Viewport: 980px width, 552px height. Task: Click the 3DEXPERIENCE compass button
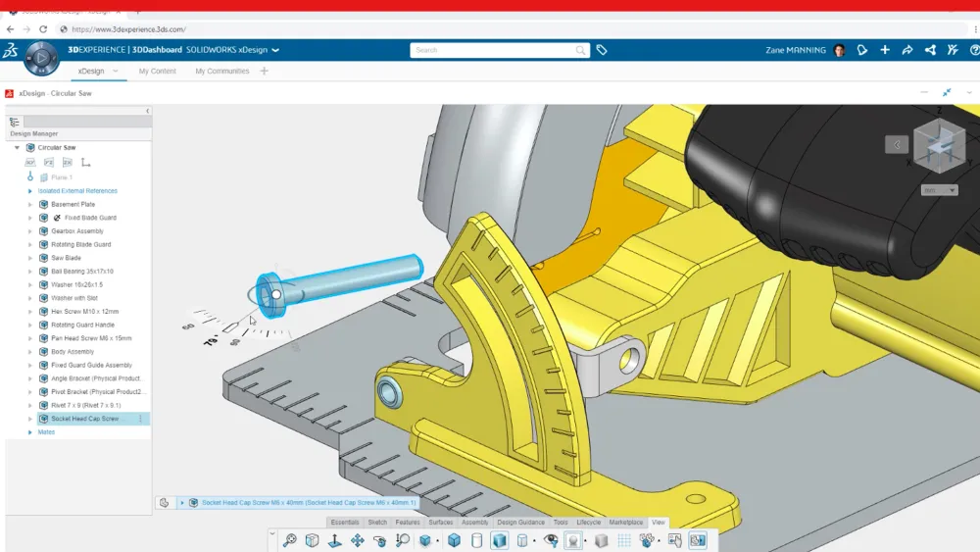(x=41, y=58)
